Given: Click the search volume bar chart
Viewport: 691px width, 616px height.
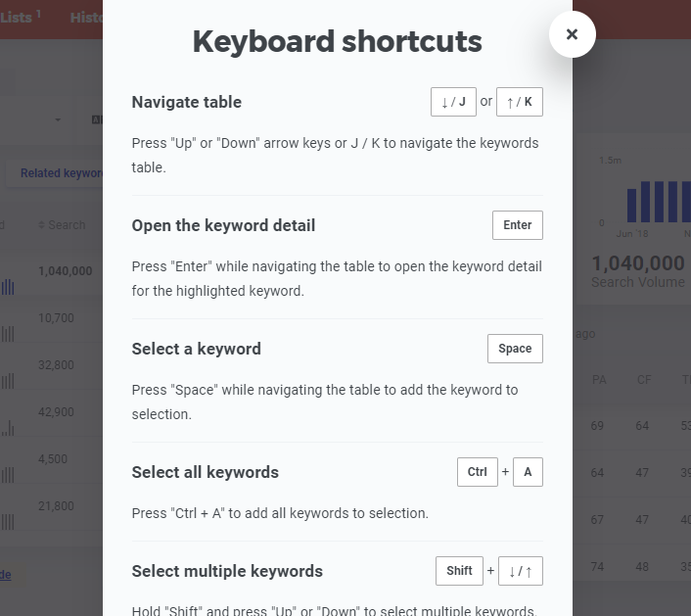Looking at the screenshot, I should tap(659, 202).
